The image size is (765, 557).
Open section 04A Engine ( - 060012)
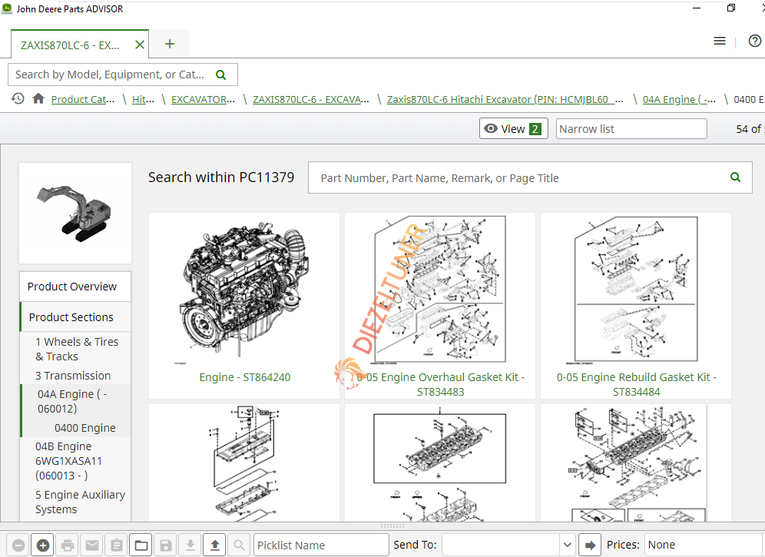72,401
